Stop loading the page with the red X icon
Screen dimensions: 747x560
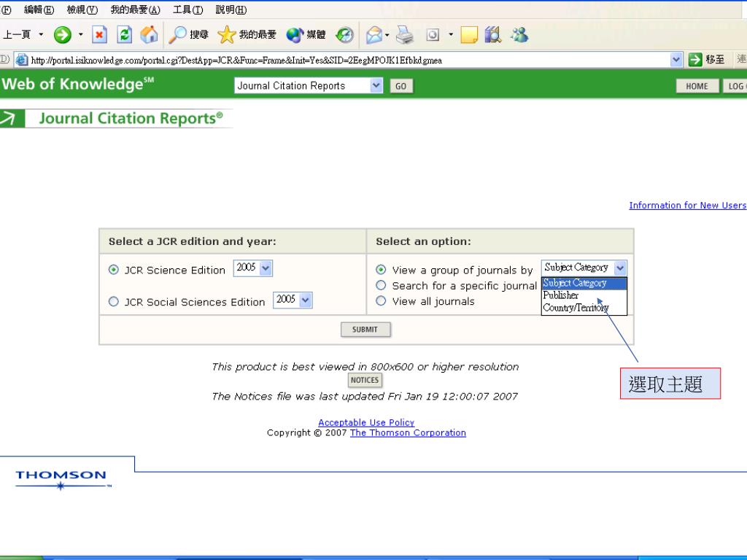pyautogui.click(x=99, y=35)
